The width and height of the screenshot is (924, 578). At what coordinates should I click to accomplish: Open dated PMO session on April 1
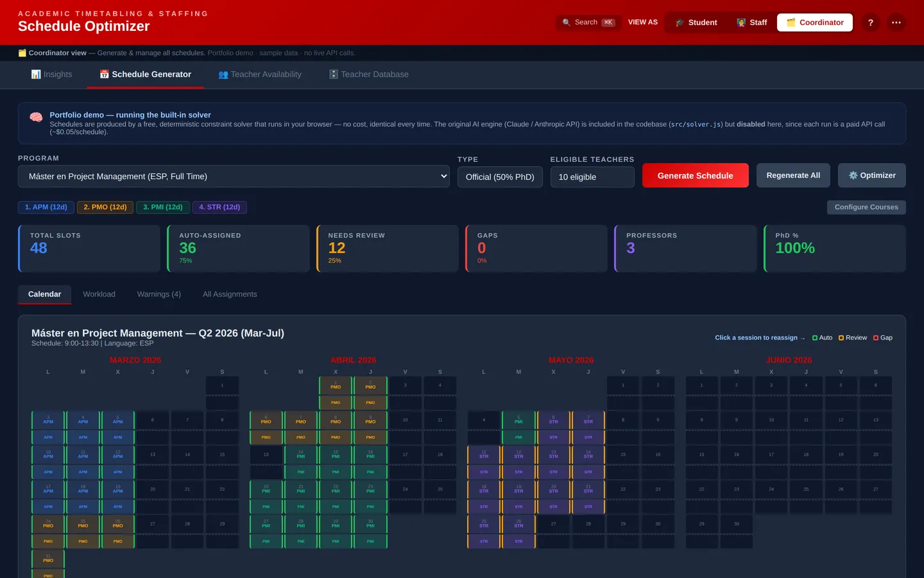(x=336, y=385)
